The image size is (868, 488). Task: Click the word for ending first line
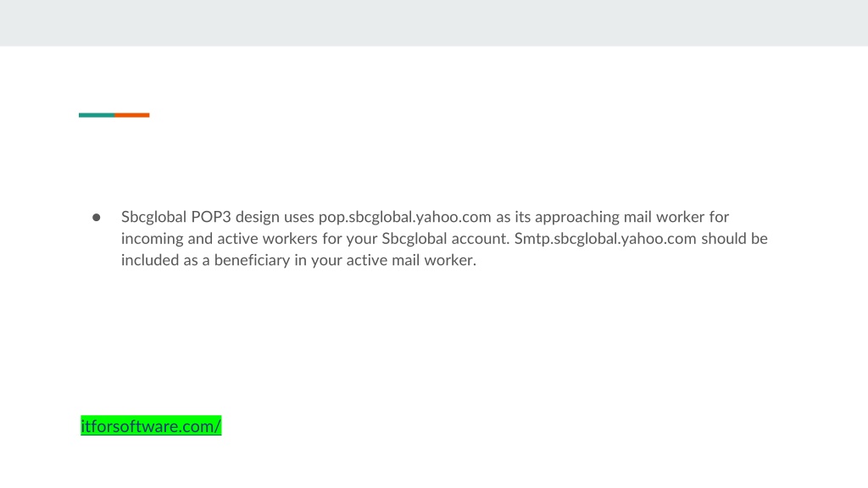719,217
